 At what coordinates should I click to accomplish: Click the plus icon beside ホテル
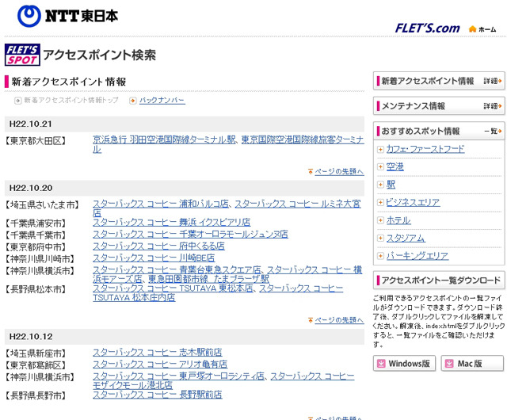coord(380,220)
